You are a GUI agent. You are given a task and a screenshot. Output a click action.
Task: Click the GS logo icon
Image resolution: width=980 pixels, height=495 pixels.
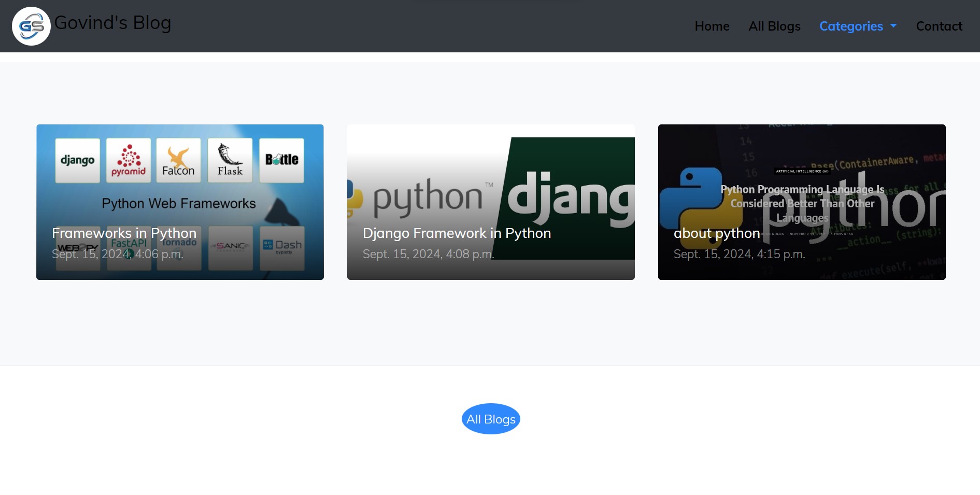(31, 26)
